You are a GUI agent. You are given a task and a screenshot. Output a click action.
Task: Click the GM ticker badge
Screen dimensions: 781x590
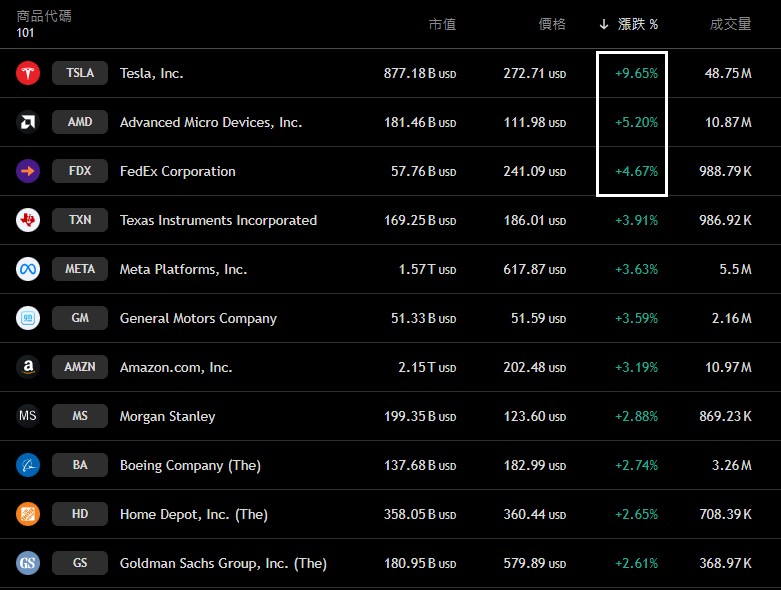point(80,318)
